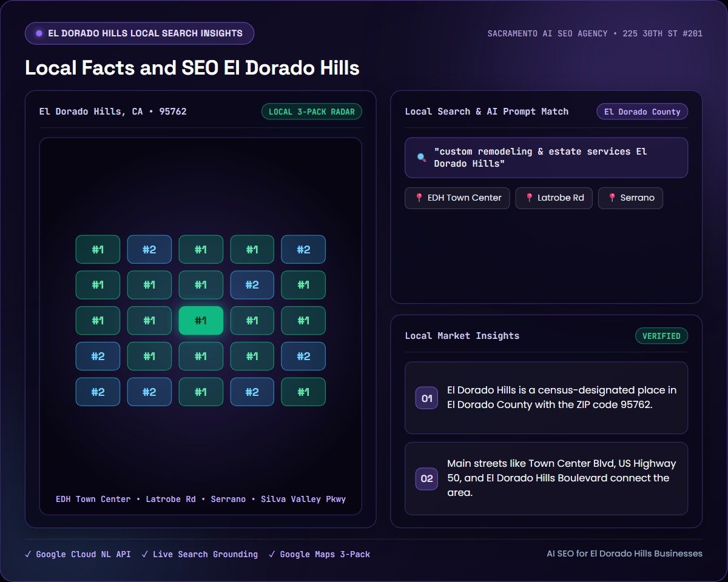The image size is (728, 582).
Task: Click the radar caption listing Silva Valley Pkwy
Action: (x=201, y=499)
